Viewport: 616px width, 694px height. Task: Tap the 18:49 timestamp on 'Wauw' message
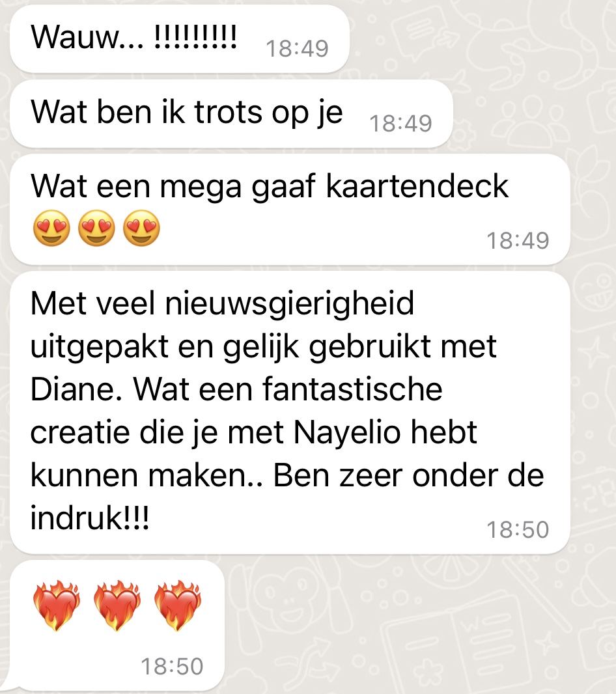pos(297,48)
